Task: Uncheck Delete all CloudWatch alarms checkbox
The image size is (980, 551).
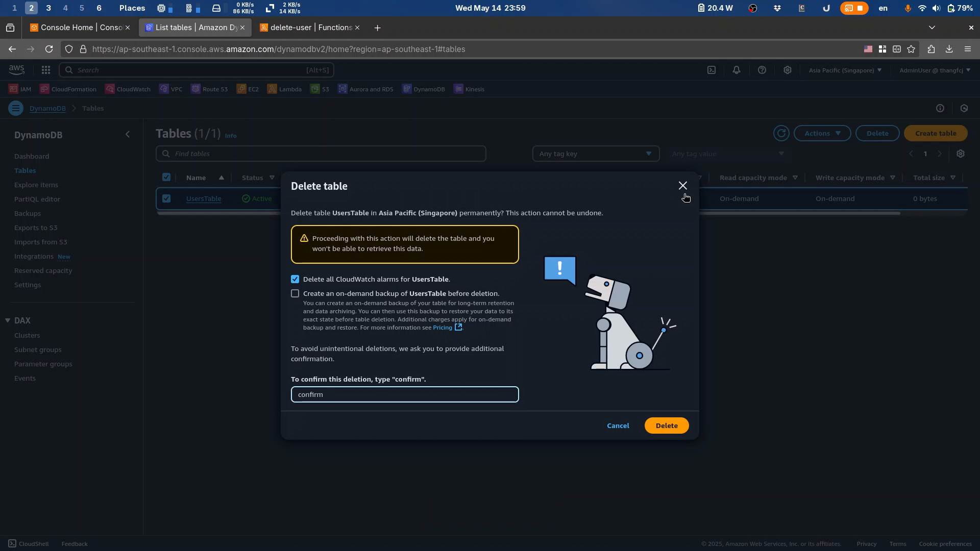Action: (295, 279)
